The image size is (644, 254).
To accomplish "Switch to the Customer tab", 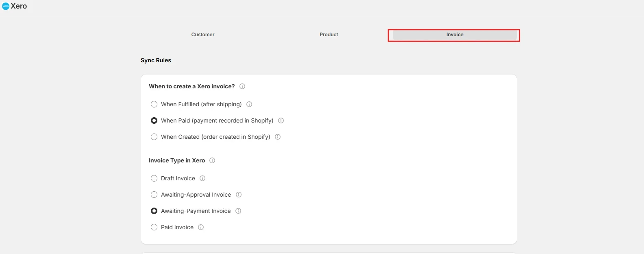I will (x=203, y=35).
